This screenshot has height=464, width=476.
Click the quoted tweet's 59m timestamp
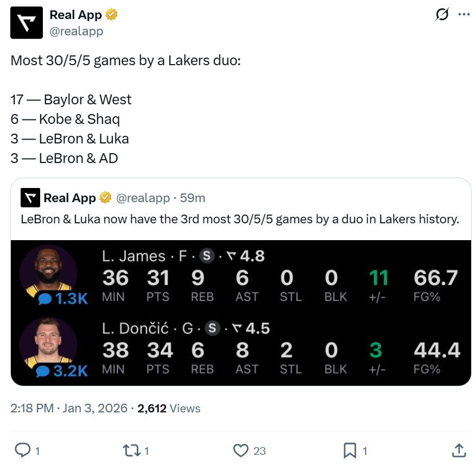(193, 198)
